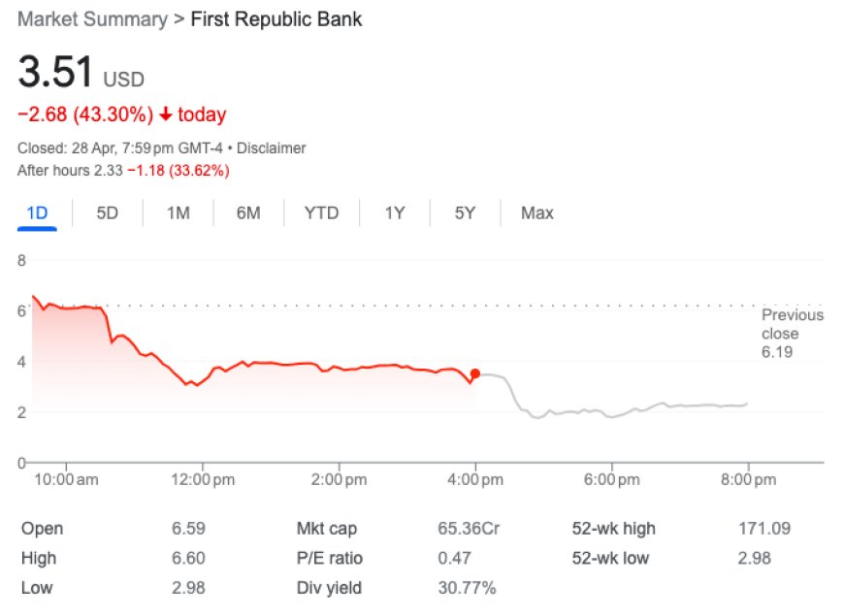Click the Market Summary breadcrumb link
The height and width of the screenshot is (616, 844).
pyautogui.click(x=91, y=19)
